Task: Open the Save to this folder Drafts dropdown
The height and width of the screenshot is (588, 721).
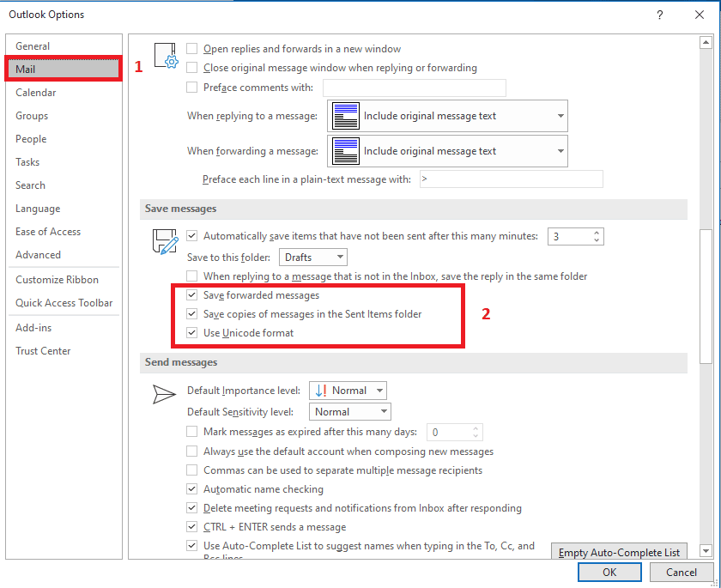Action: pyautogui.click(x=313, y=257)
